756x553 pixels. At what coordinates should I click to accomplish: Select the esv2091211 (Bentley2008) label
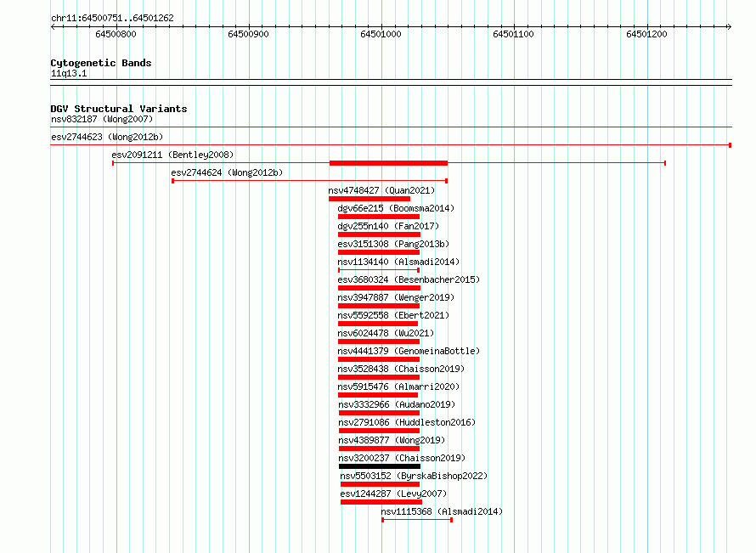[x=172, y=155]
